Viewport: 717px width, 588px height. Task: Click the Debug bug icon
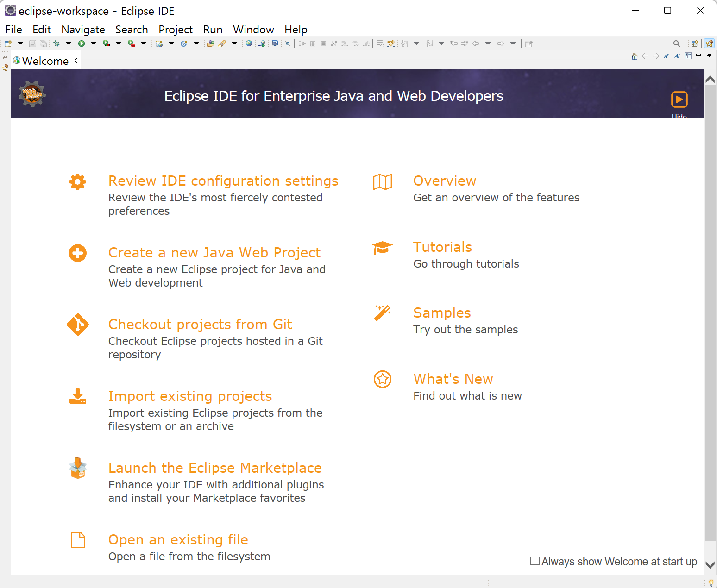coord(57,44)
